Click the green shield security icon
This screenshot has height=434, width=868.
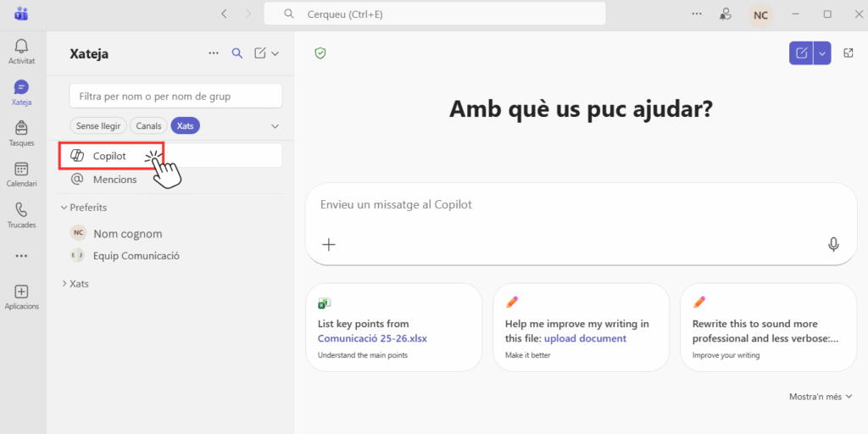click(x=320, y=53)
